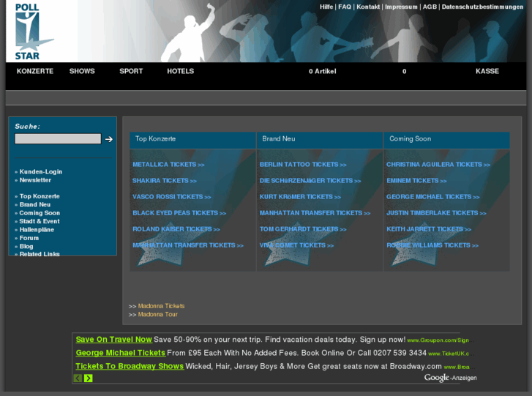
Task: Open Viva Comet Tickets link
Action: pyautogui.click(x=296, y=245)
